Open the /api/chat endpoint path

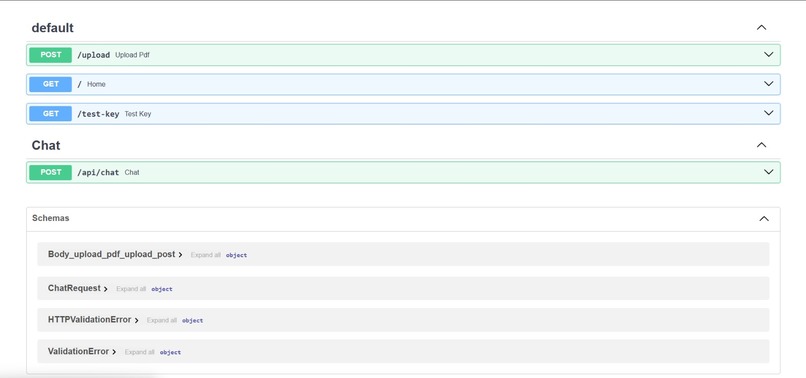pyautogui.click(x=98, y=173)
